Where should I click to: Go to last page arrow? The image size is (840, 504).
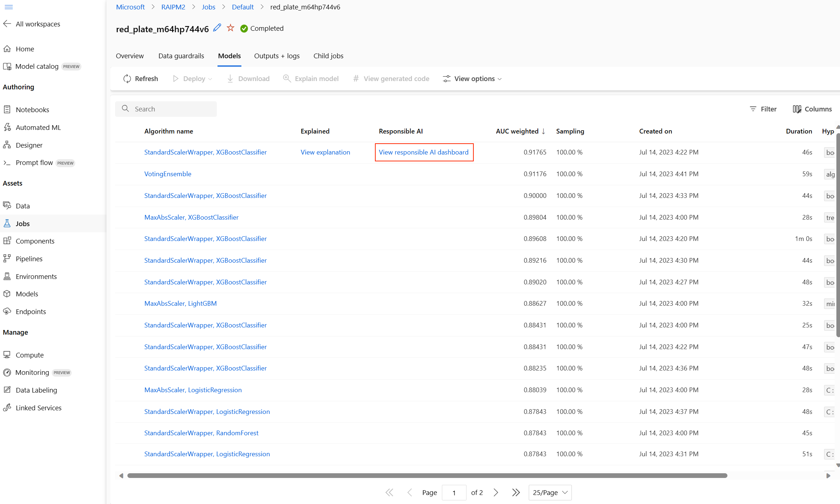(516, 492)
